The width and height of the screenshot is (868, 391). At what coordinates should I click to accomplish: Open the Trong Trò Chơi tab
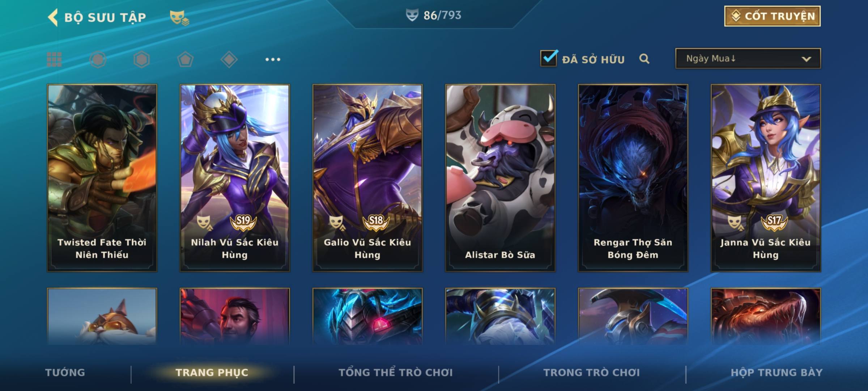pyautogui.click(x=592, y=373)
